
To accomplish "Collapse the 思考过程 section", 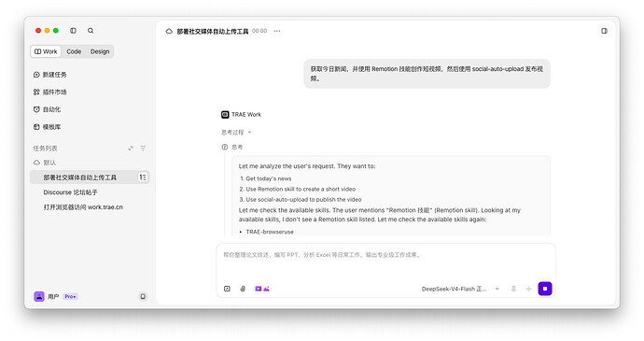I will 236,132.
